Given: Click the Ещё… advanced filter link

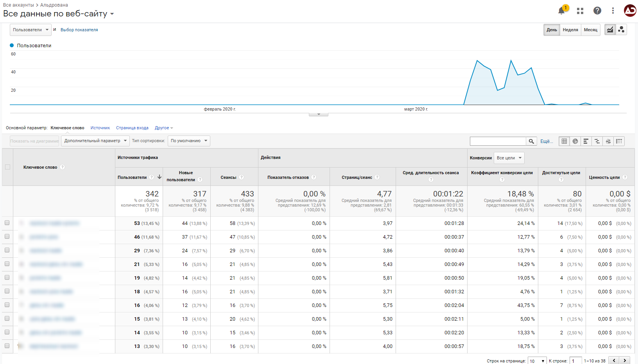Looking at the screenshot, I should pyautogui.click(x=547, y=141).
